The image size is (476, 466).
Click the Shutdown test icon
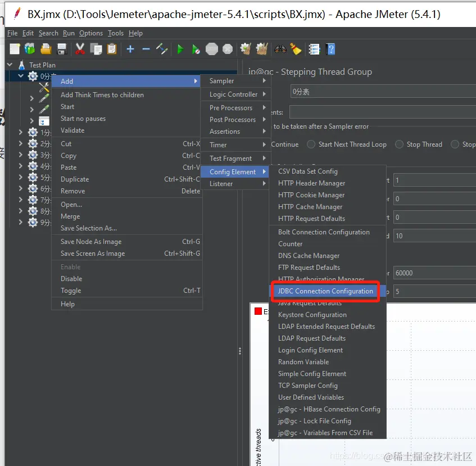pos(228,49)
